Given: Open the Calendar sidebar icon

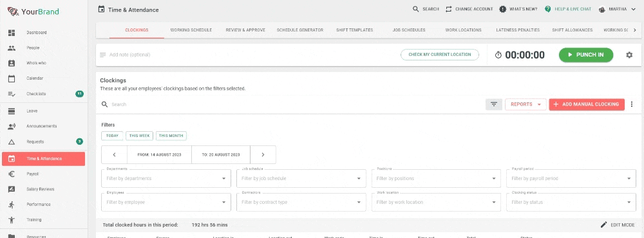Looking at the screenshot, I should [x=12, y=78].
